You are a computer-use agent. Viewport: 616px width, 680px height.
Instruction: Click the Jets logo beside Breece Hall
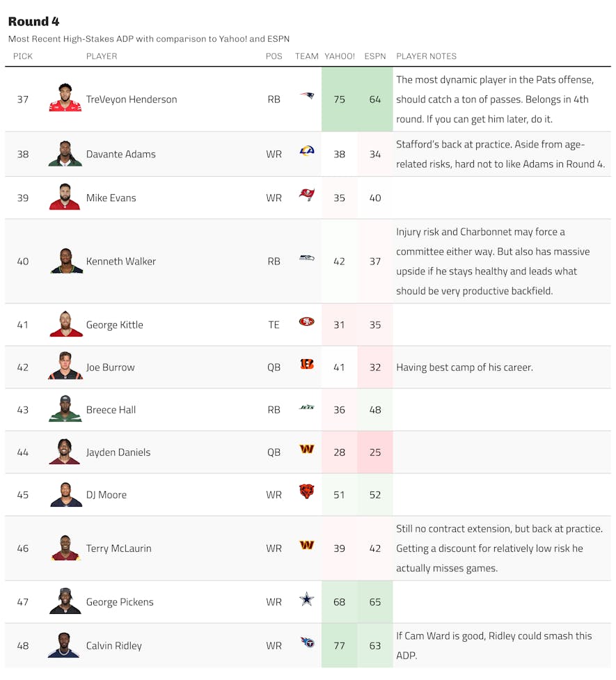307,406
